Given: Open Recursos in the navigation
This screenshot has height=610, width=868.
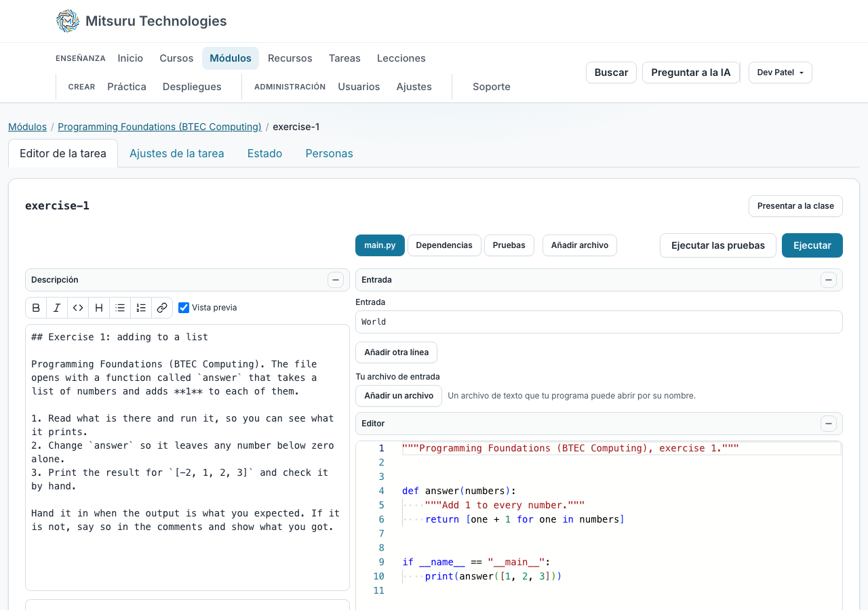Looking at the screenshot, I should 290,58.
